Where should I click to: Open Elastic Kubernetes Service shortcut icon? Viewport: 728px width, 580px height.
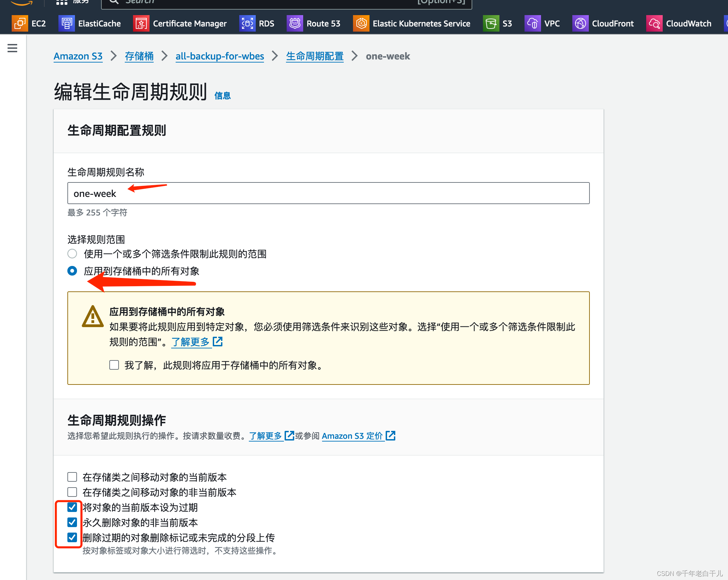tap(361, 23)
